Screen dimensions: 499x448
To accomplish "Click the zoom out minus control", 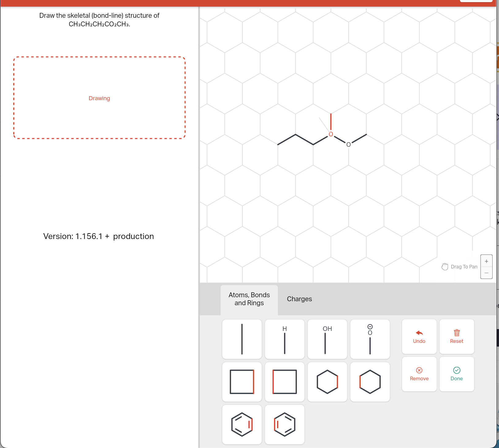I will tap(486, 273).
